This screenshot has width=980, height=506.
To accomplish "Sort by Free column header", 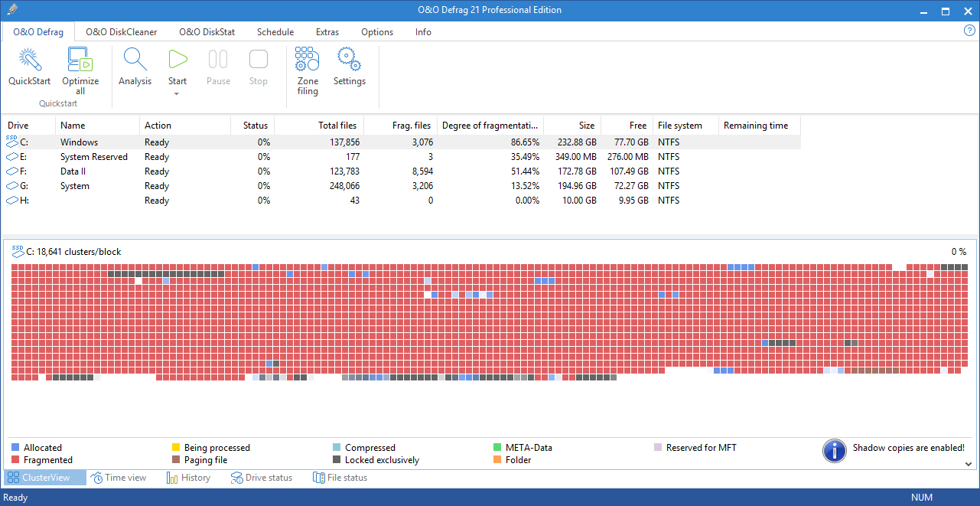I will [626, 126].
